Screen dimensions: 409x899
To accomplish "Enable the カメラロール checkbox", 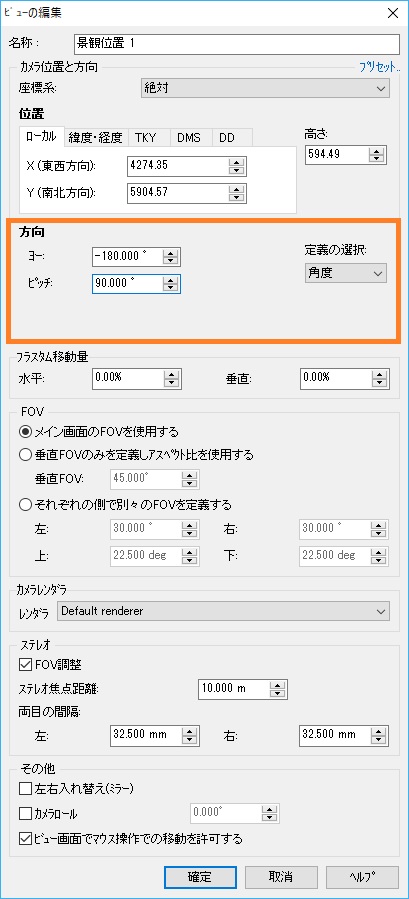I will click(25, 814).
